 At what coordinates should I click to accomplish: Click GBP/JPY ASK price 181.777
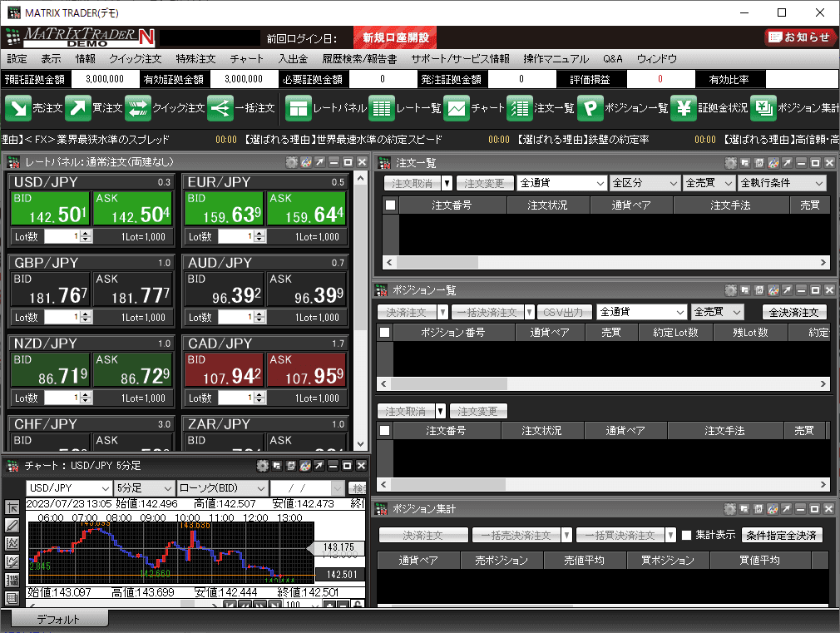pyautogui.click(x=132, y=289)
